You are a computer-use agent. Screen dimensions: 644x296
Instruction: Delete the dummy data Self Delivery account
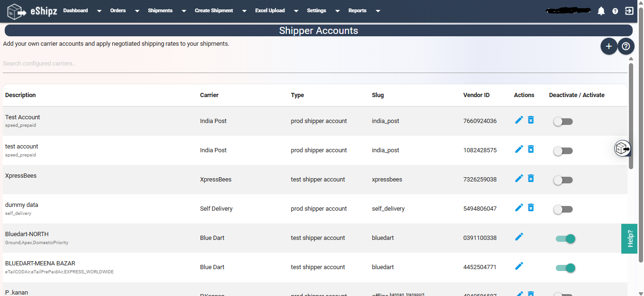click(531, 207)
